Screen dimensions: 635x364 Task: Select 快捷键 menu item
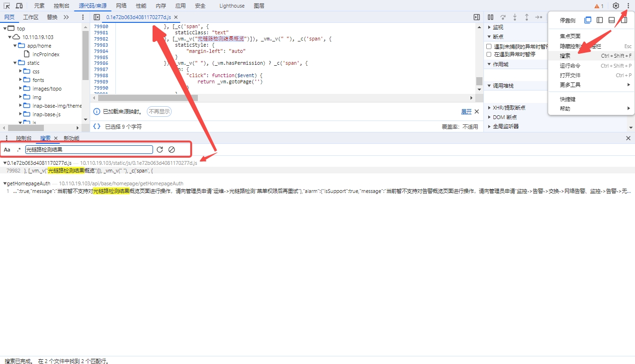[x=591, y=99]
